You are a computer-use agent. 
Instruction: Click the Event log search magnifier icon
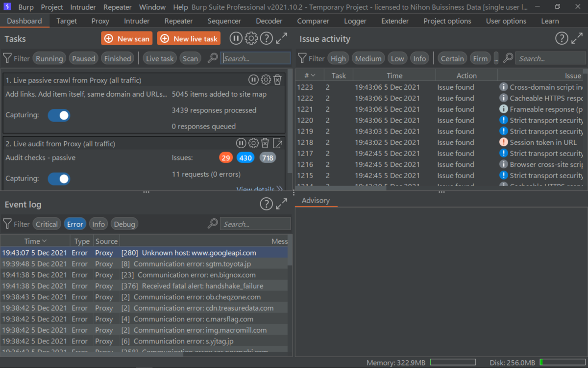click(213, 224)
